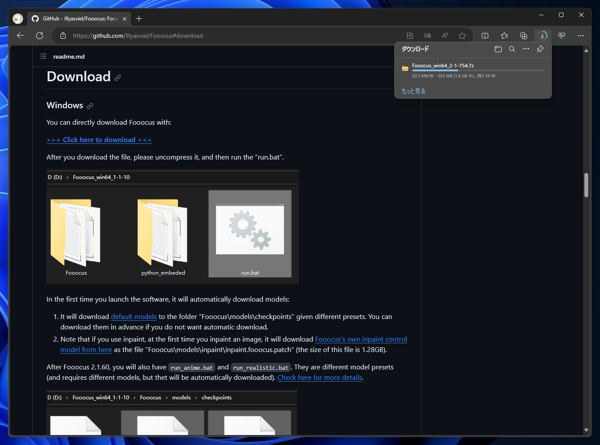Click the folder screenshot showing run.bat

pyautogui.click(x=173, y=227)
